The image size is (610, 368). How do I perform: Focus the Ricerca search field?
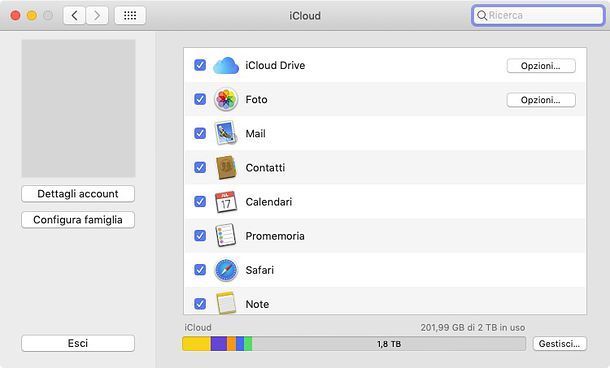tap(538, 16)
